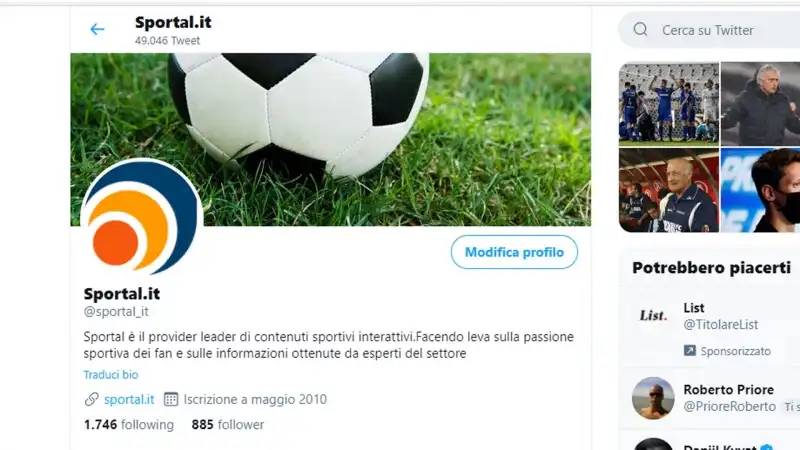Open the blue team players photo thumbnail
The image size is (800, 450).
pyautogui.click(x=669, y=104)
